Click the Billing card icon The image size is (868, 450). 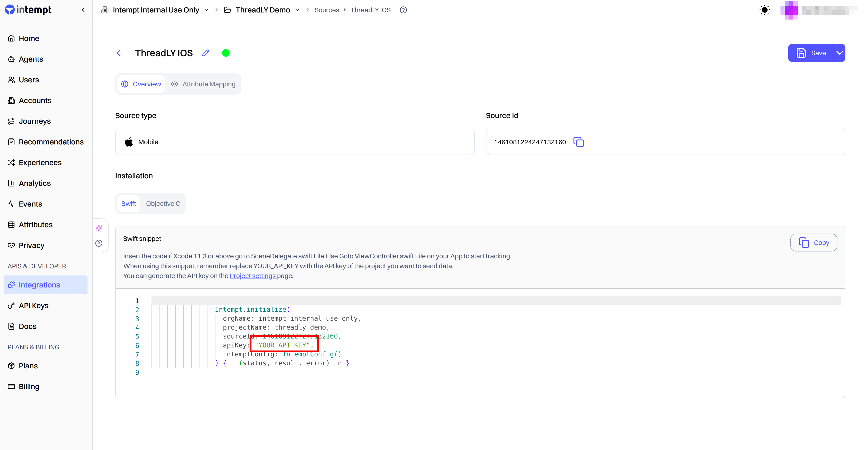(12, 387)
